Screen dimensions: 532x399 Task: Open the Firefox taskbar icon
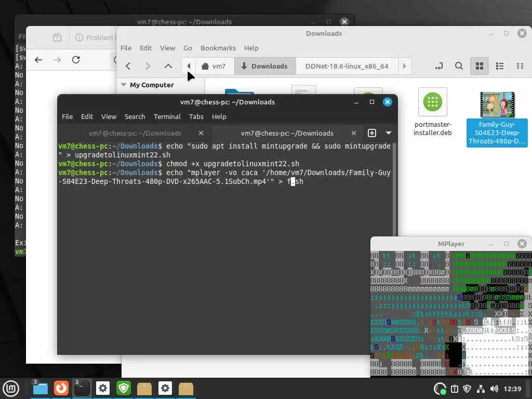tap(61, 389)
